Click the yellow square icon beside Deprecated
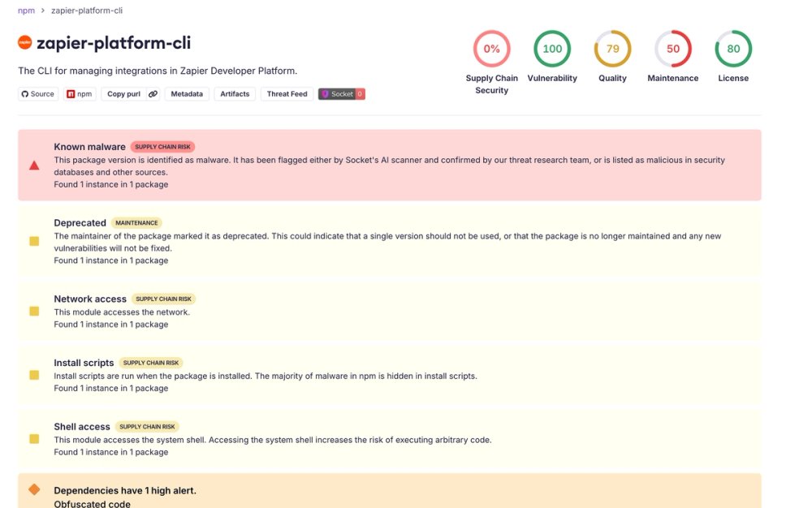Image resolution: width=812 pixels, height=508 pixels. click(x=33, y=240)
